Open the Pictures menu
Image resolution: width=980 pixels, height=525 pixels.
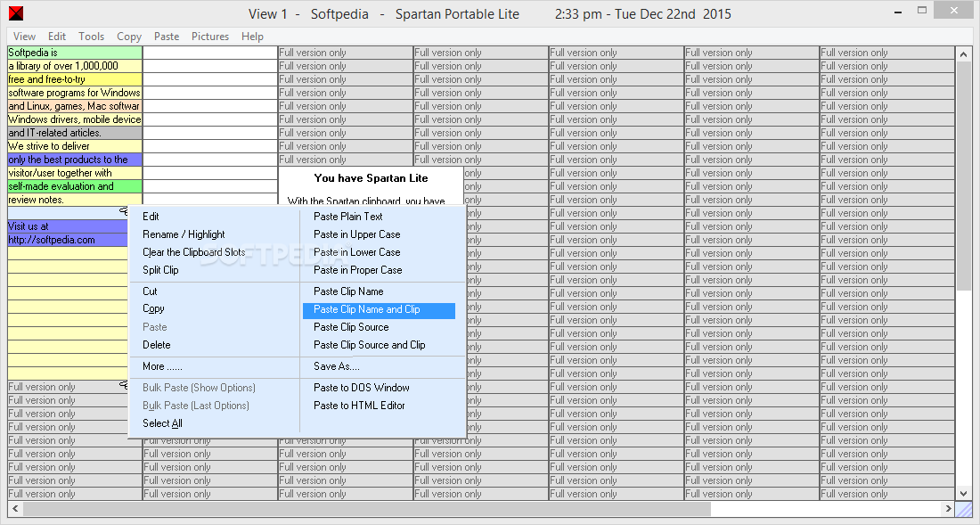click(x=210, y=37)
